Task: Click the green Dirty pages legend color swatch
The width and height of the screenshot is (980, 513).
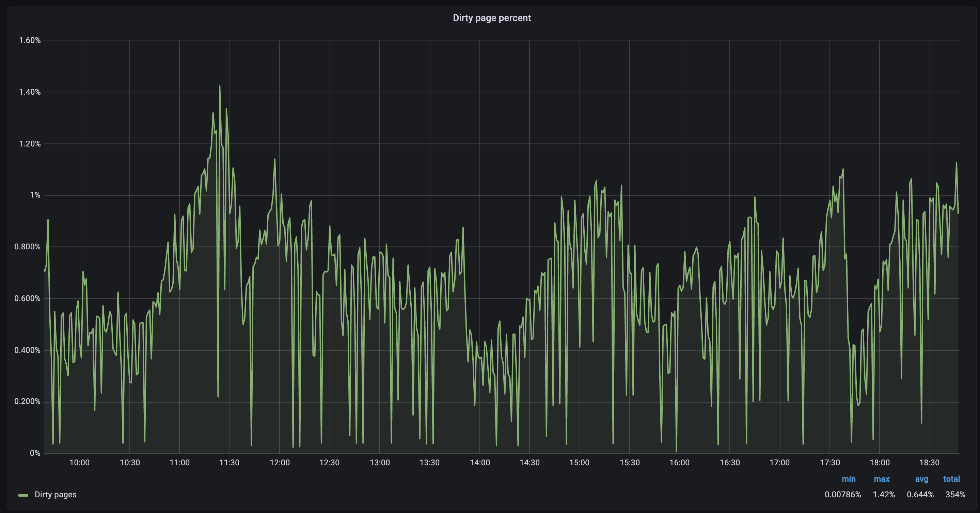Action: click(x=23, y=495)
